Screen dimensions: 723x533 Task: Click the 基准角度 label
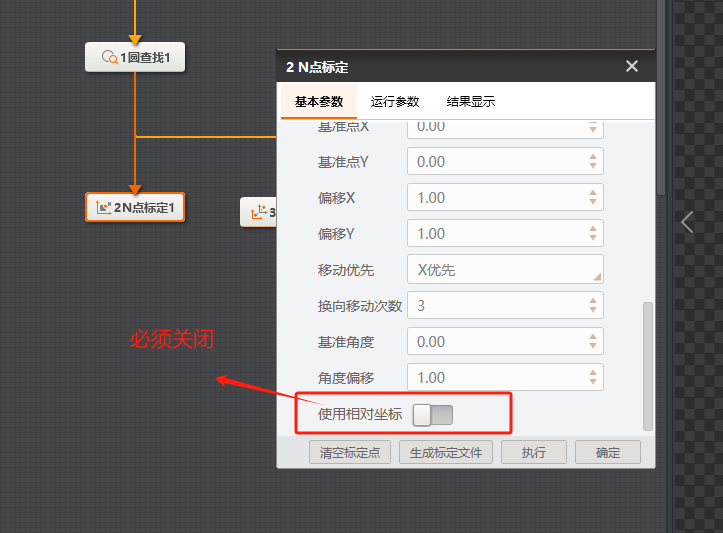click(x=346, y=342)
